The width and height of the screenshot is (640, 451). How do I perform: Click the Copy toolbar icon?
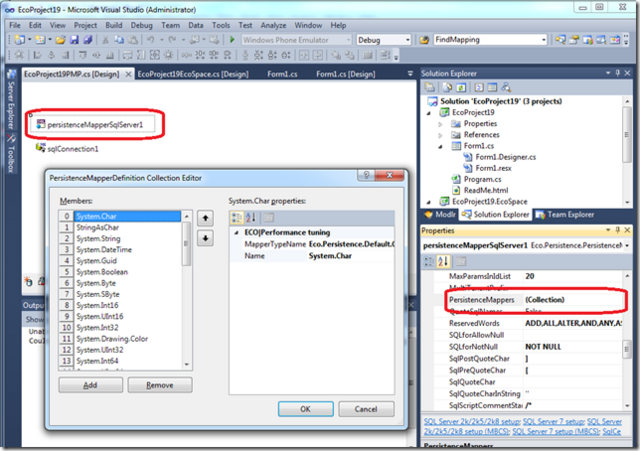click(x=119, y=40)
